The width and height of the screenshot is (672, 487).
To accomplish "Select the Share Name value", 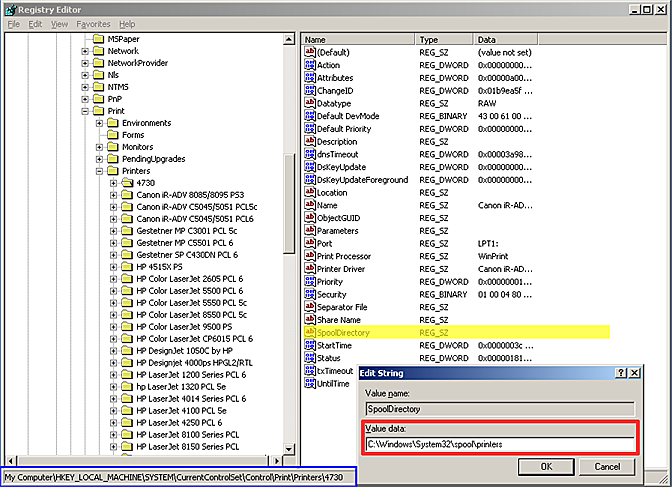I will click(x=339, y=320).
